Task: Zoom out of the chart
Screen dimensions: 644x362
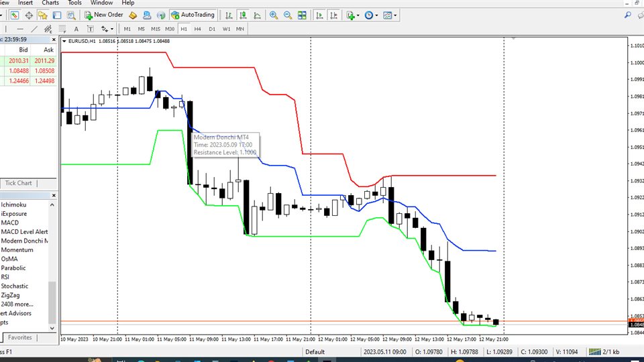Action: pyautogui.click(x=288, y=15)
